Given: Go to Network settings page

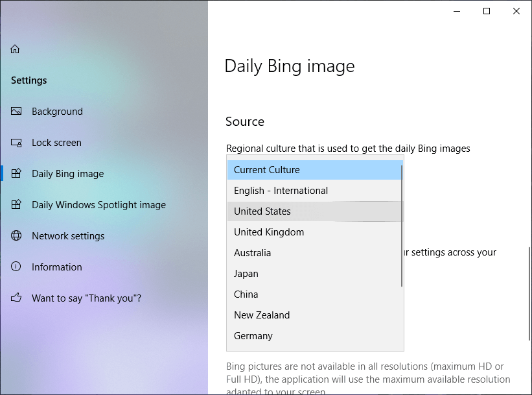Looking at the screenshot, I should [x=68, y=236].
